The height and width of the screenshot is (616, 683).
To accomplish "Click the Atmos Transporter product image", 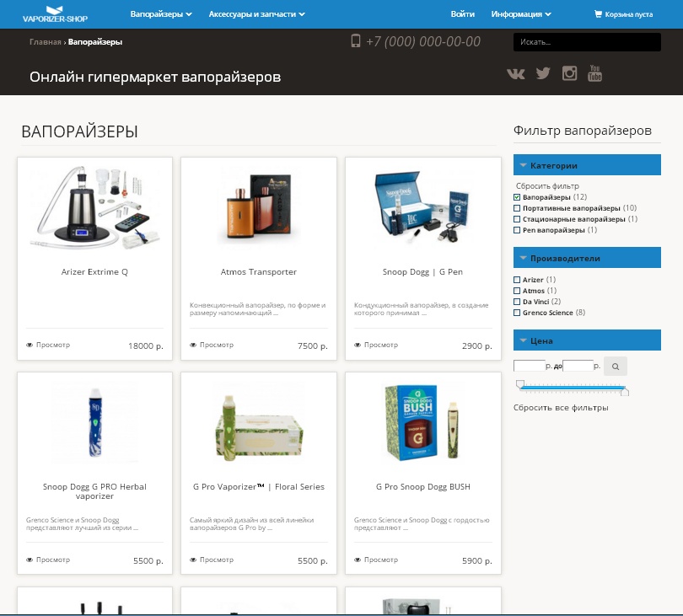I will click(259, 206).
